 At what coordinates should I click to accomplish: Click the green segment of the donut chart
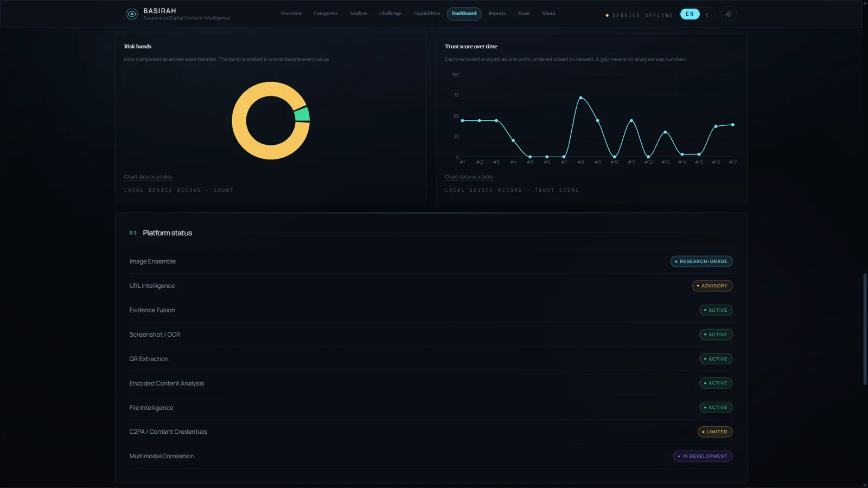tap(302, 114)
